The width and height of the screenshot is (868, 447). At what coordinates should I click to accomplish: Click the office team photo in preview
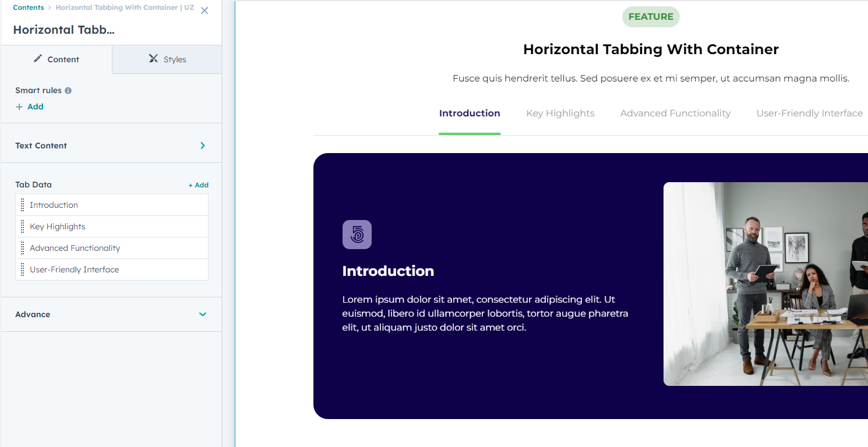pos(765,284)
